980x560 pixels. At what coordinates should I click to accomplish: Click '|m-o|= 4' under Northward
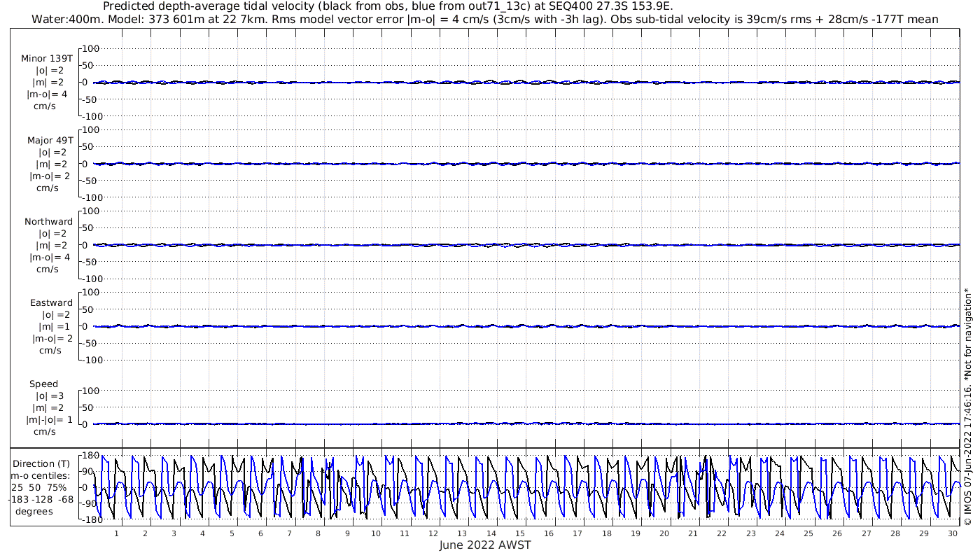click(50, 257)
